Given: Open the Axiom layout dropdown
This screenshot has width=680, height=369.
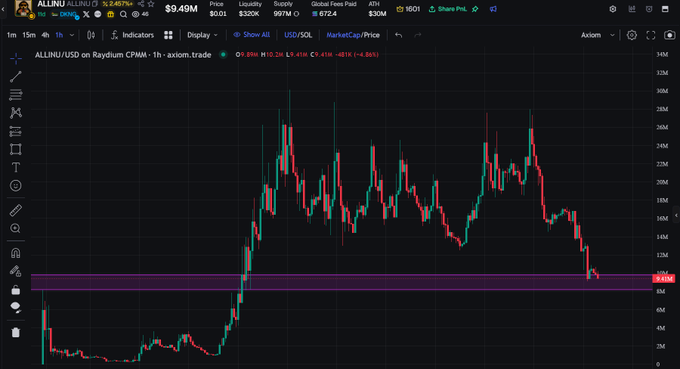Looking at the screenshot, I should pos(598,35).
